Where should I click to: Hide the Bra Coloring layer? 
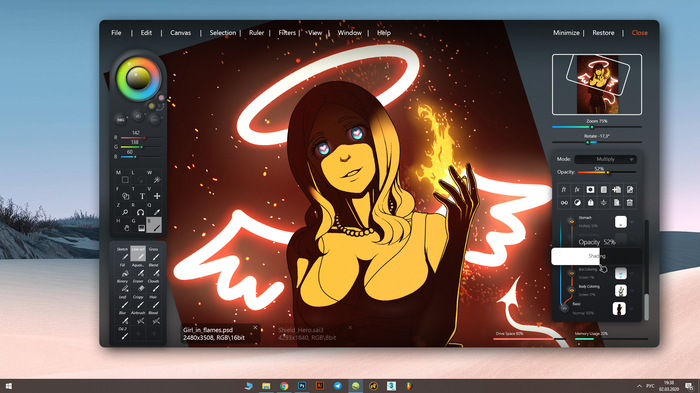[x=571, y=273]
